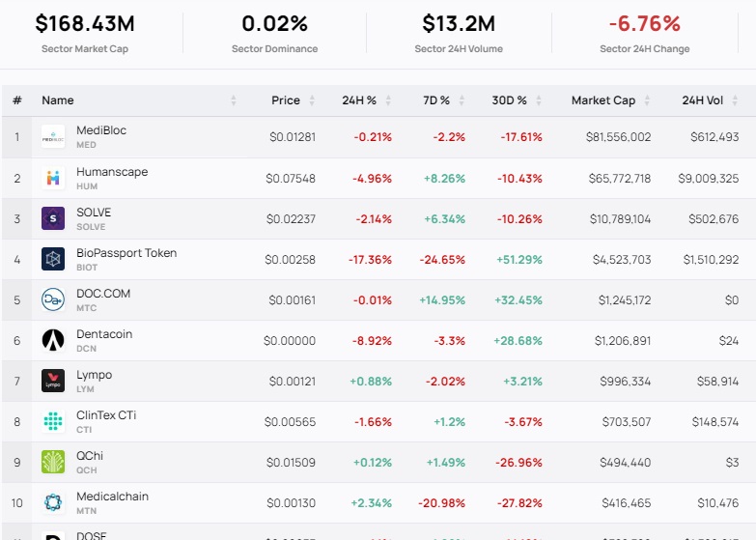756x540 pixels.
Task: Open the DOC.COM name link
Action: pyautogui.click(x=103, y=294)
